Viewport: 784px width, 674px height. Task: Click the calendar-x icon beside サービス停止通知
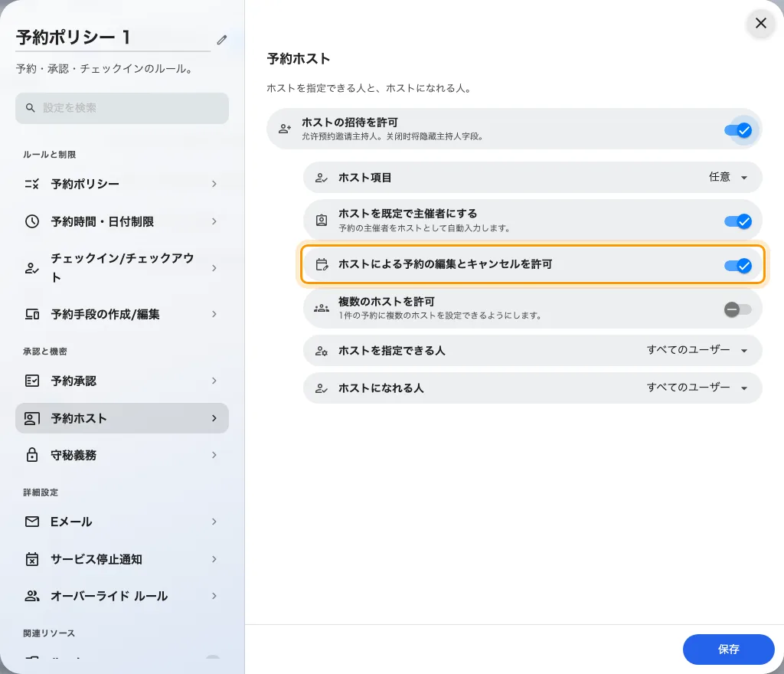(32, 559)
